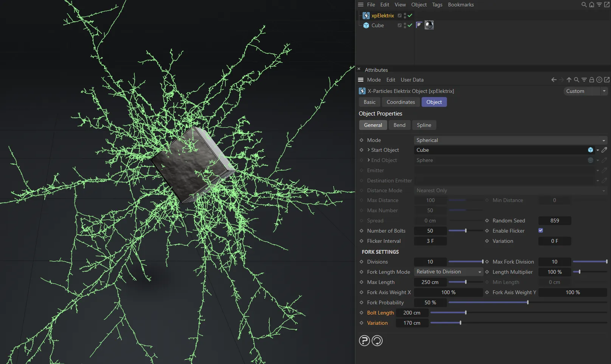Click the Start Object picker pencil icon
The image size is (611, 364).
coord(604,150)
